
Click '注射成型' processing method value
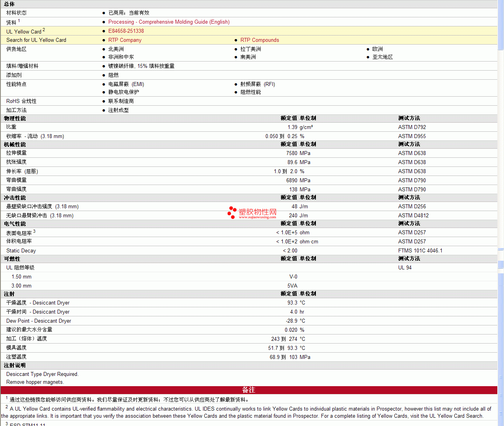(119, 110)
